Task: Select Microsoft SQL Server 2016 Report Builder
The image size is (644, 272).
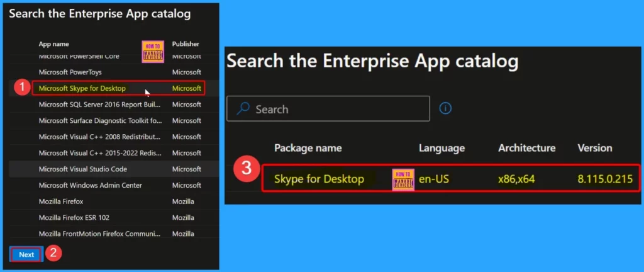Action: point(100,105)
